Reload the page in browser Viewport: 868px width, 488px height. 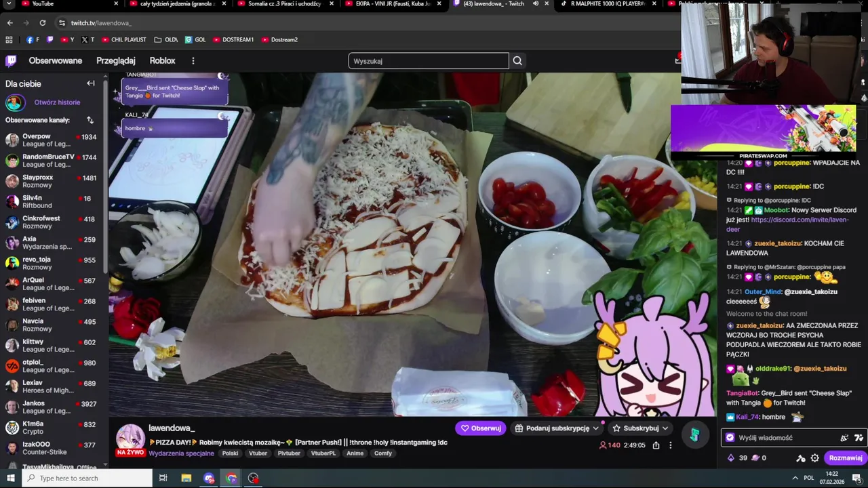pos(42,23)
